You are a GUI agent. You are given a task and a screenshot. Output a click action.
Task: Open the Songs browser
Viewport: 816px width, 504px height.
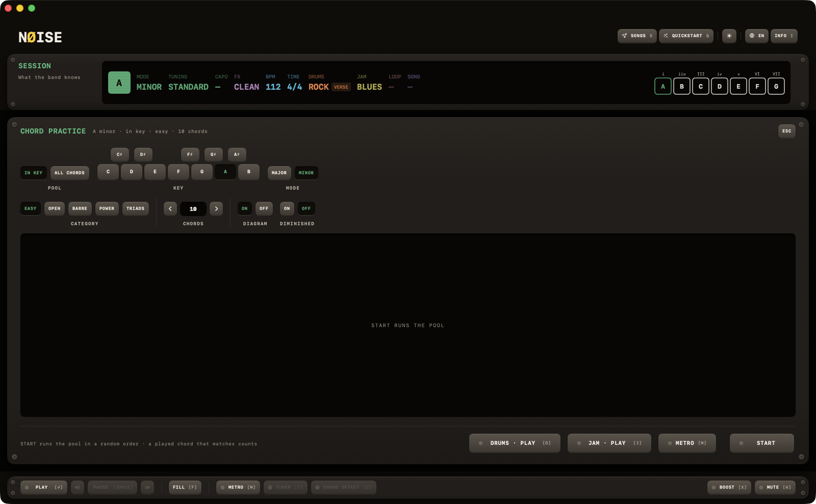[x=637, y=36]
